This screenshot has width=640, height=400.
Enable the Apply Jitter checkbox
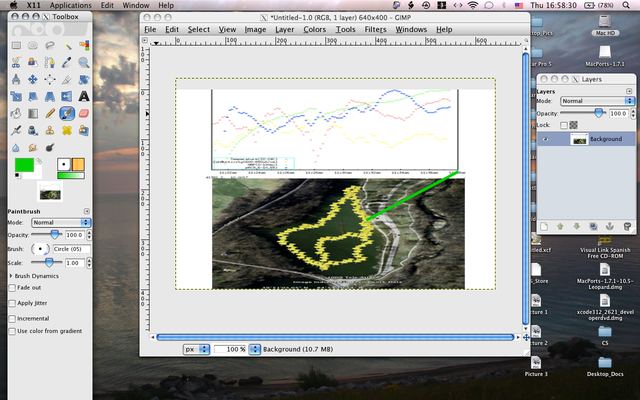click(12, 303)
